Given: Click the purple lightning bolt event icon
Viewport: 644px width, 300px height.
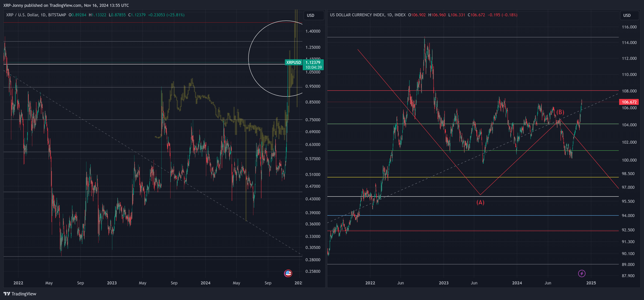Looking at the screenshot, I should click(x=581, y=273).
